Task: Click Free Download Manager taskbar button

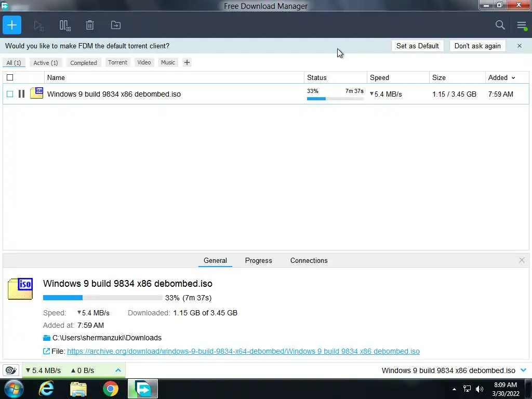Action: (143, 389)
